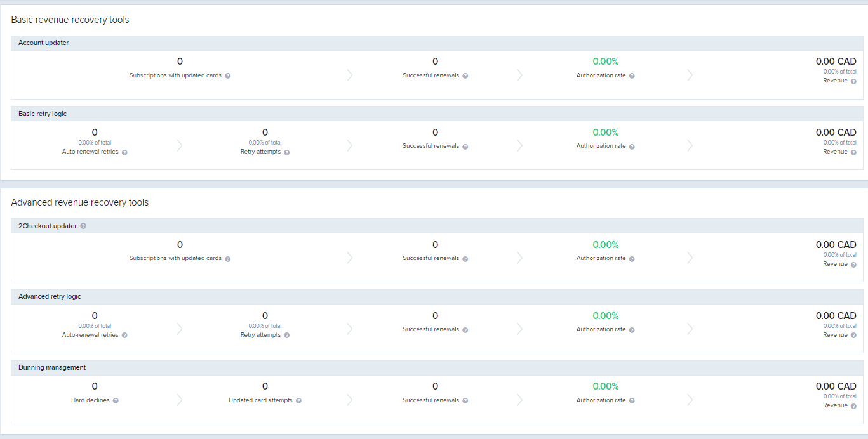Open help for Advanced retry logic Retry attempts
The image size is (868, 439).
(287, 336)
